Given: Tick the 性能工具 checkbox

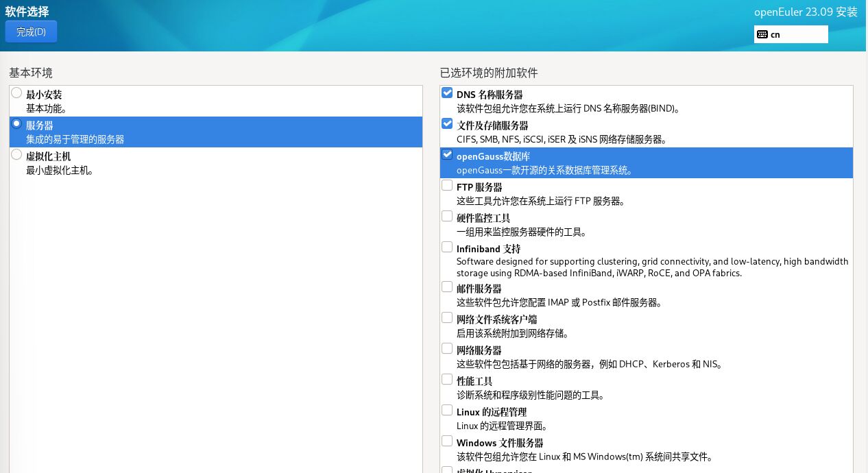Looking at the screenshot, I should coord(447,380).
